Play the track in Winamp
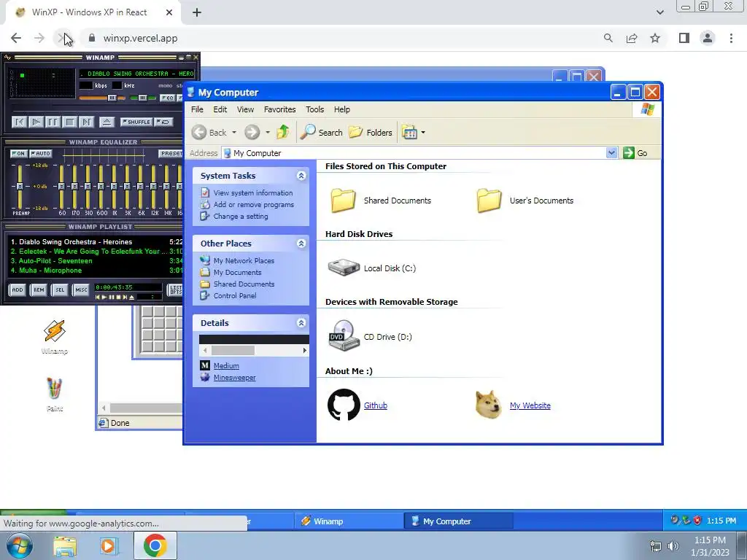The width and height of the screenshot is (747, 560). [x=36, y=122]
